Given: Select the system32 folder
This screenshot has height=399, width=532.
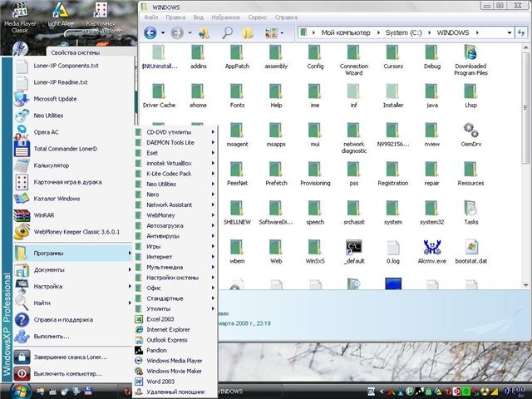Looking at the screenshot, I should [x=432, y=213].
